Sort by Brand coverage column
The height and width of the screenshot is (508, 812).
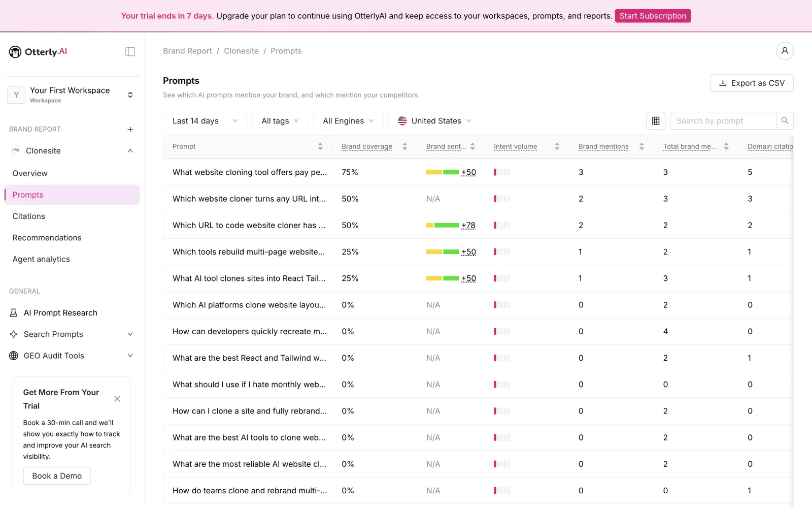[405, 146]
